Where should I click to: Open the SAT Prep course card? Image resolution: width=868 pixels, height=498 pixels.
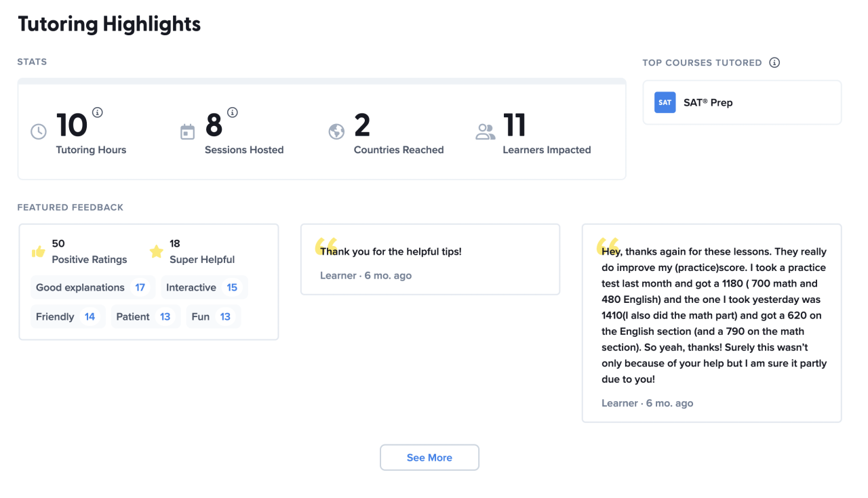point(742,102)
